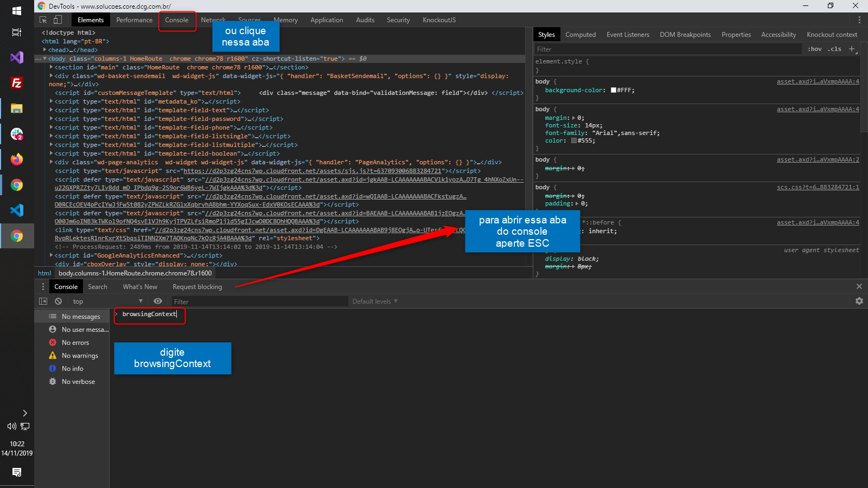Click the live expression eye icon
Image resolution: width=868 pixels, height=488 pixels.
point(158,301)
